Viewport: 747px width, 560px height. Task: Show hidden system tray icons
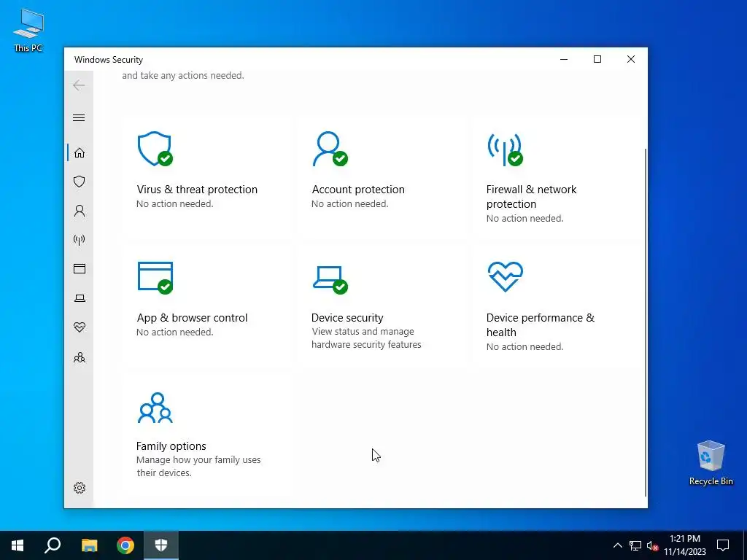coord(617,545)
